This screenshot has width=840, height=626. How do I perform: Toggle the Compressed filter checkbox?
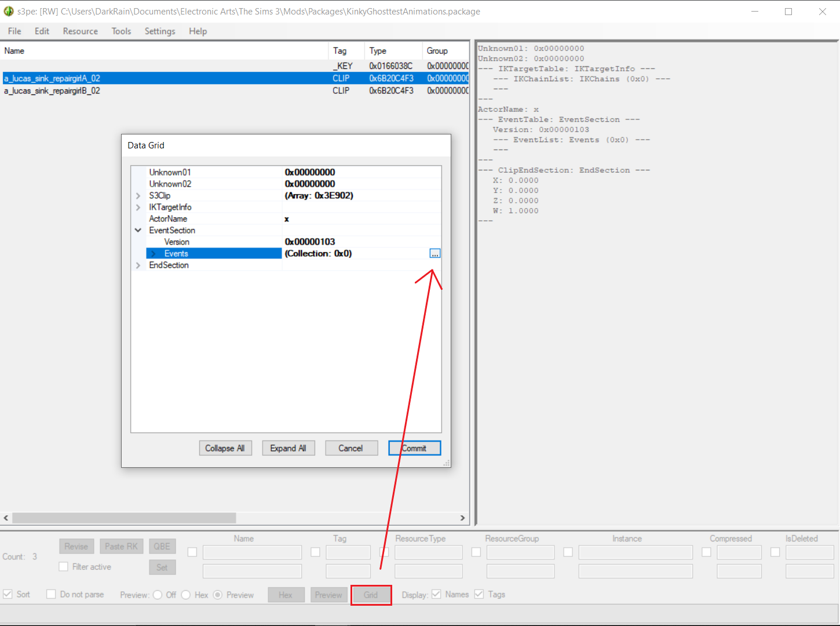(706, 552)
